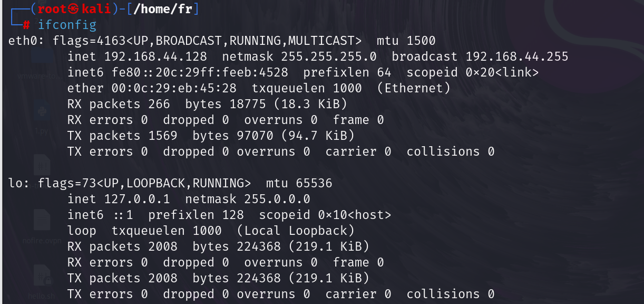
Task: Click the 1.py Python file icon
Action: pyautogui.click(x=42, y=113)
